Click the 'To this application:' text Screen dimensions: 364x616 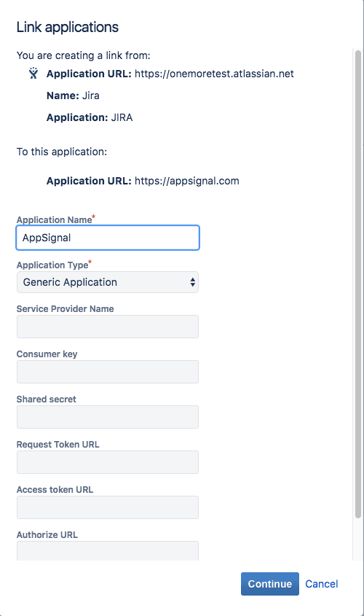click(x=62, y=152)
